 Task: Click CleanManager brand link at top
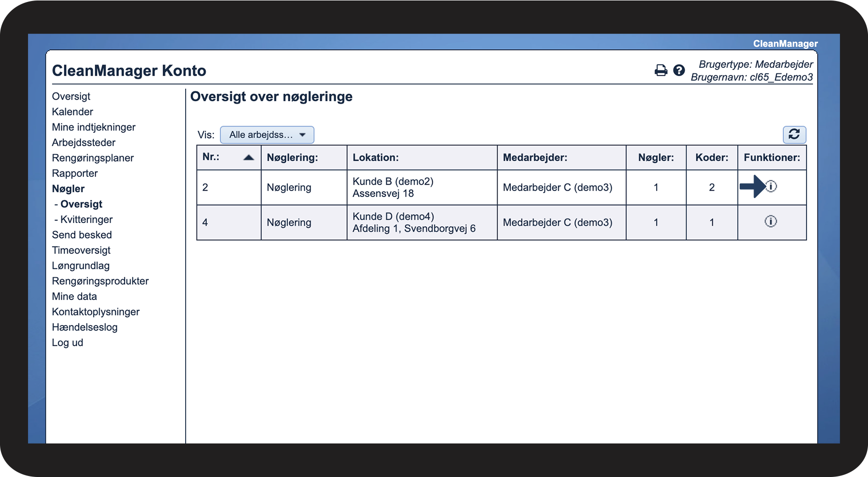pyautogui.click(x=785, y=44)
